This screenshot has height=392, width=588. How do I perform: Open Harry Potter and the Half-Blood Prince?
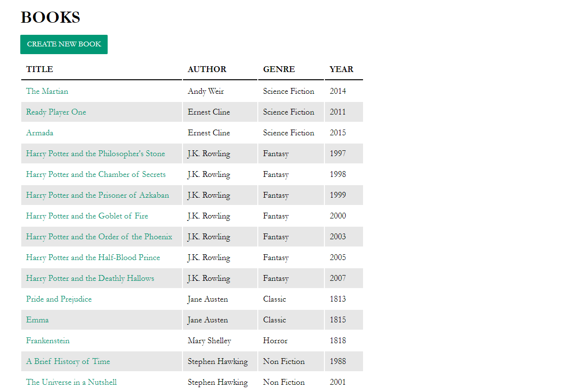[93, 257]
